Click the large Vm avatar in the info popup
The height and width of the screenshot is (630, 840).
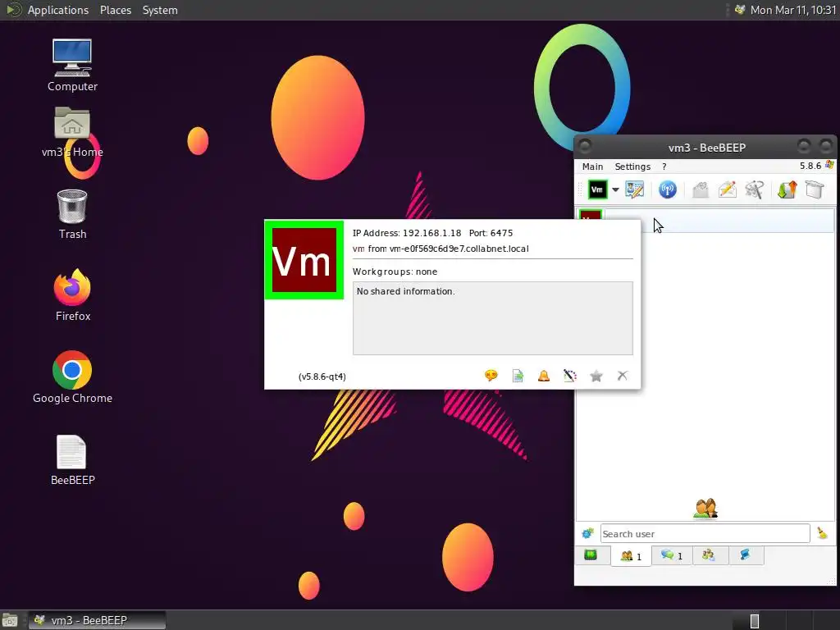[304, 260]
